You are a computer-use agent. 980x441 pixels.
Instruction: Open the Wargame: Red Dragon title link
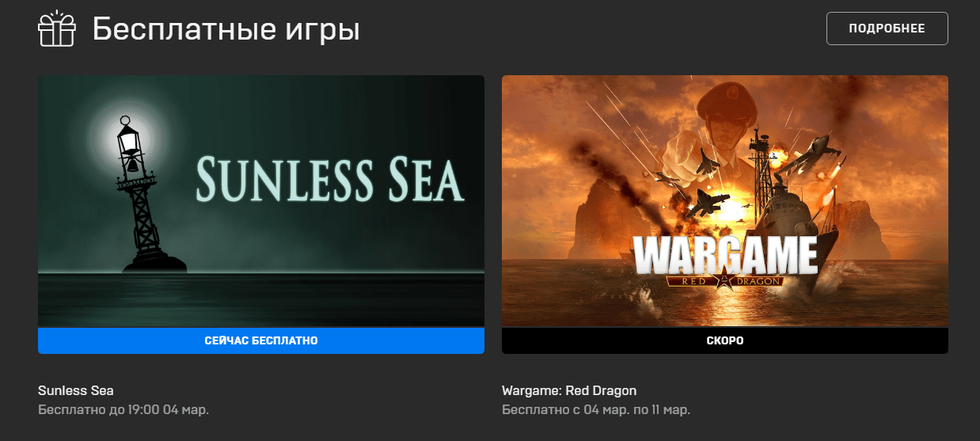(x=569, y=390)
